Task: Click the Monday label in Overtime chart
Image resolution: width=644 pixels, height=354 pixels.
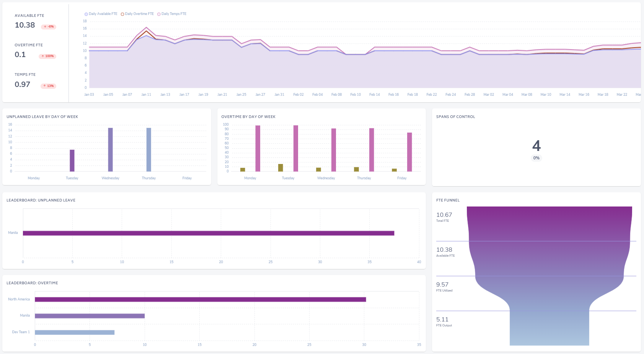Action: click(x=250, y=178)
